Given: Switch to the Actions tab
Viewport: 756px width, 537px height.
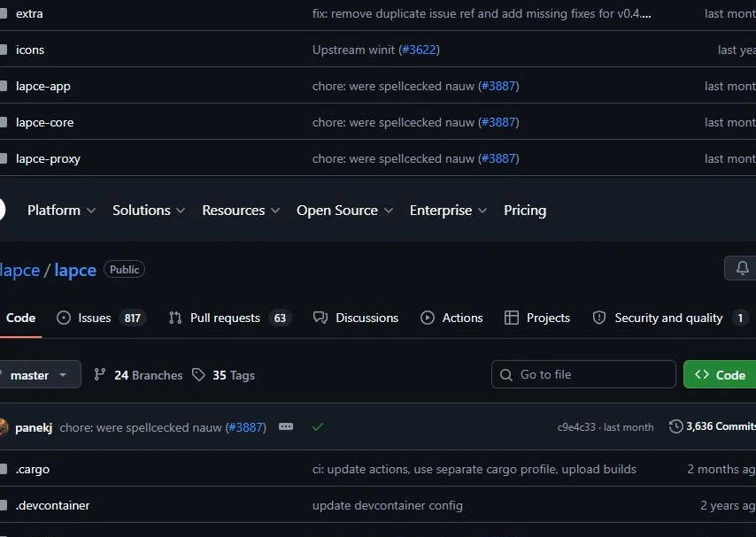Looking at the screenshot, I should click(451, 318).
